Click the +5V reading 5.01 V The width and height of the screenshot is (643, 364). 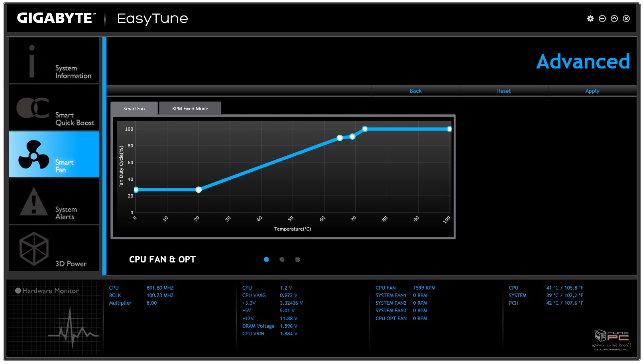point(287,310)
